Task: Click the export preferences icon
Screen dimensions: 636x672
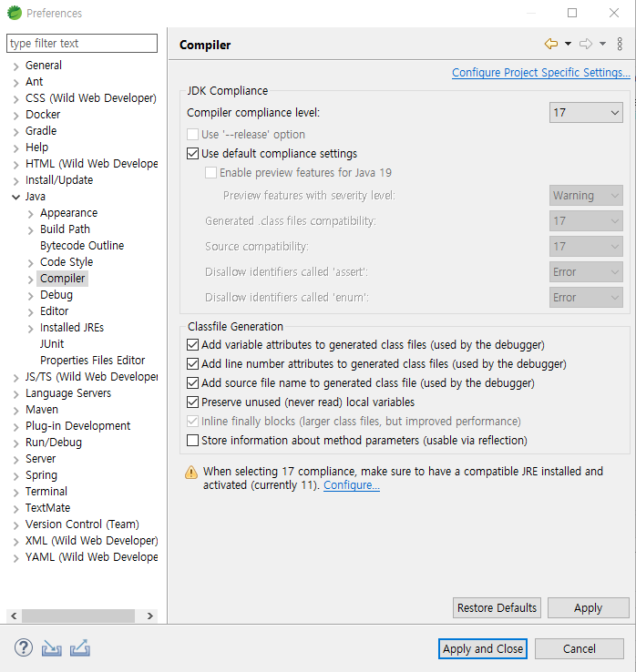Action: click(x=80, y=648)
